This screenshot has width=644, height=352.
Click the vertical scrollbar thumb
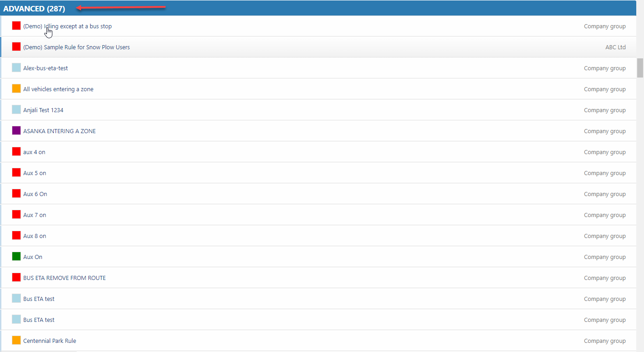click(x=640, y=68)
